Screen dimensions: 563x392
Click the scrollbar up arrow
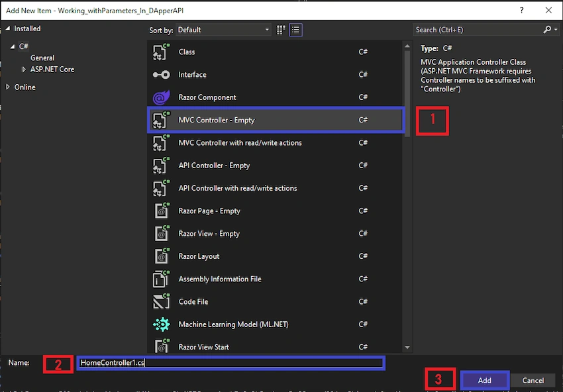(407, 46)
